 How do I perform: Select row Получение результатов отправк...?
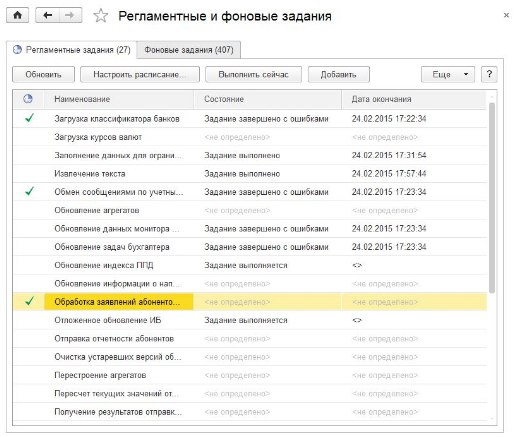250,412
